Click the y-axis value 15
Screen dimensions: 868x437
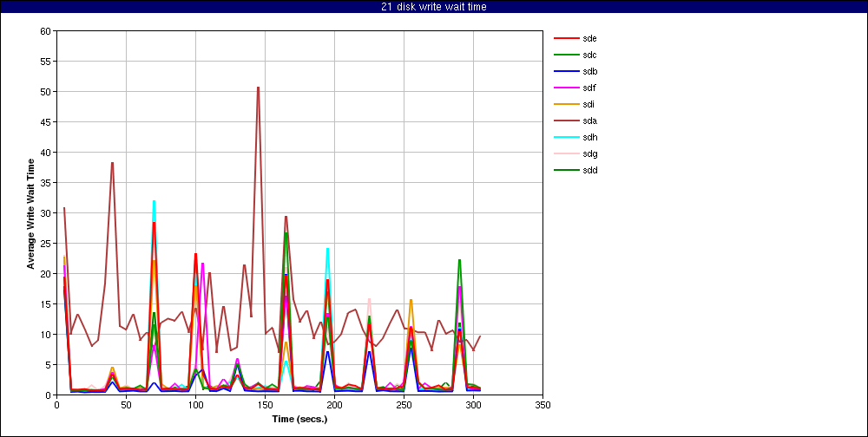[x=47, y=304]
